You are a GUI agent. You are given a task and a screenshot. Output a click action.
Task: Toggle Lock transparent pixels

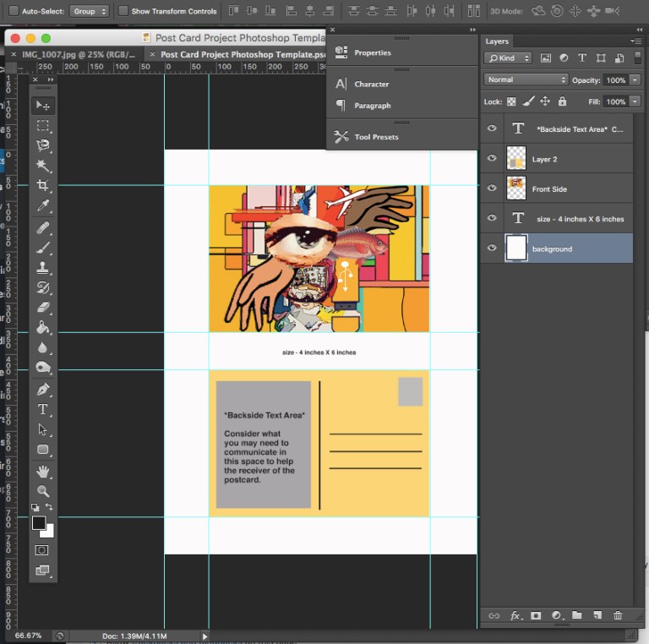point(511,101)
